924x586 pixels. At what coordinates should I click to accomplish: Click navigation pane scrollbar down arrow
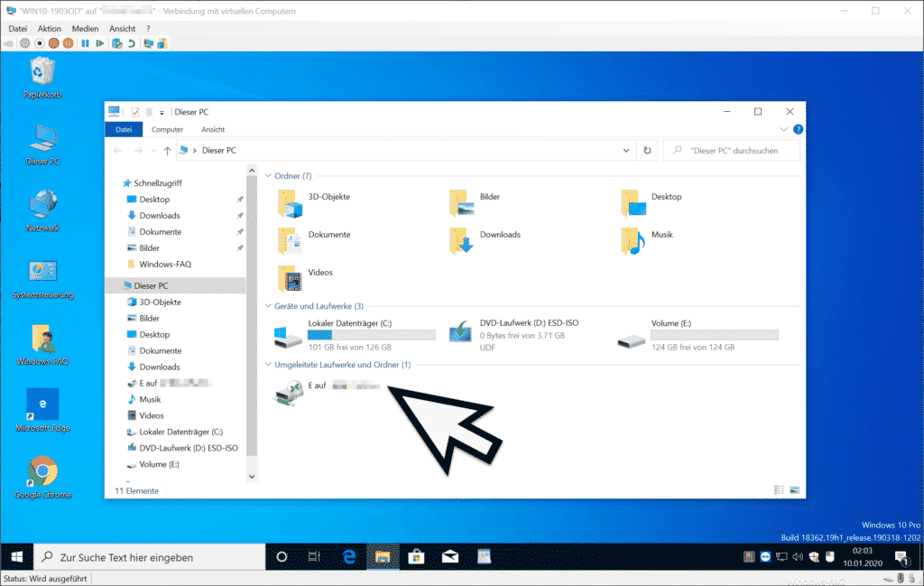coord(252,477)
